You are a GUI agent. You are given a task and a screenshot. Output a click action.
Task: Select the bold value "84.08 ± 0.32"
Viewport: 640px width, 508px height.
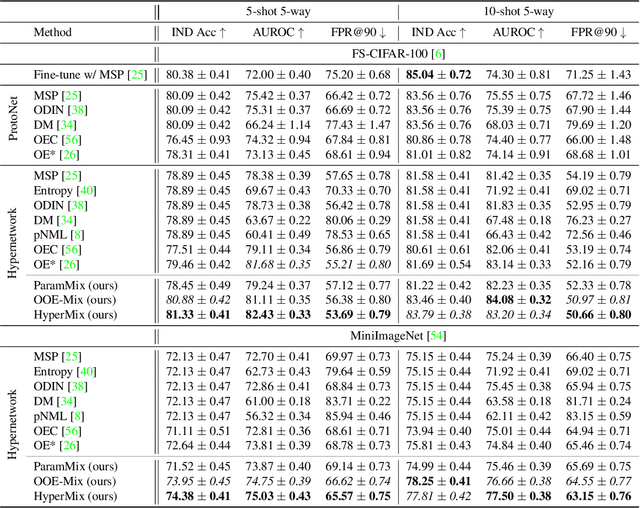click(x=518, y=300)
